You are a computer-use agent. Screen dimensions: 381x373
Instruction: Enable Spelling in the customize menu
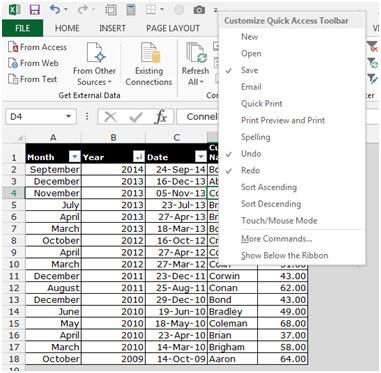click(x=256, y=137)
